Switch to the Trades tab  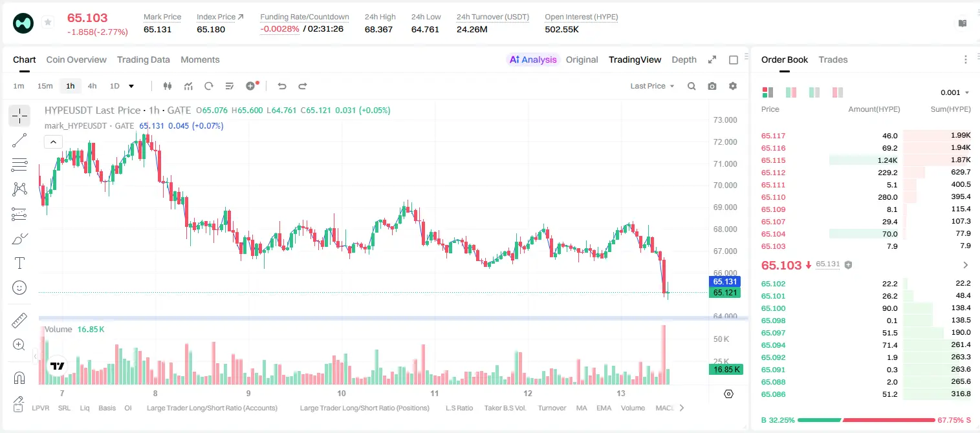tap(833, 59)
